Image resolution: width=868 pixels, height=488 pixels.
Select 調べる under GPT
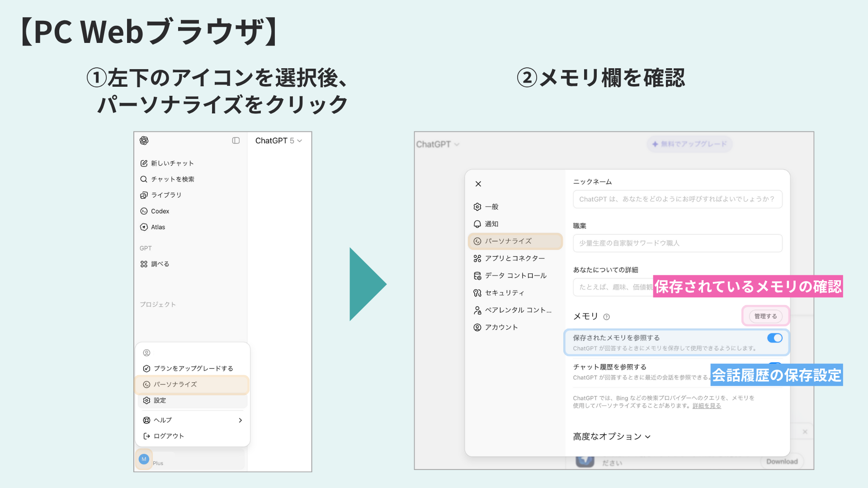pos(159,263)
